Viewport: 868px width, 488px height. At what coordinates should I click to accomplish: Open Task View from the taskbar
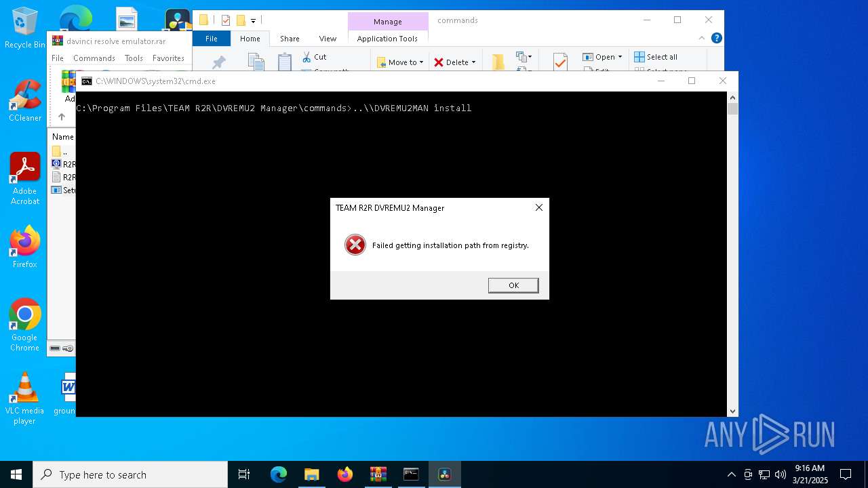(244, 474)
